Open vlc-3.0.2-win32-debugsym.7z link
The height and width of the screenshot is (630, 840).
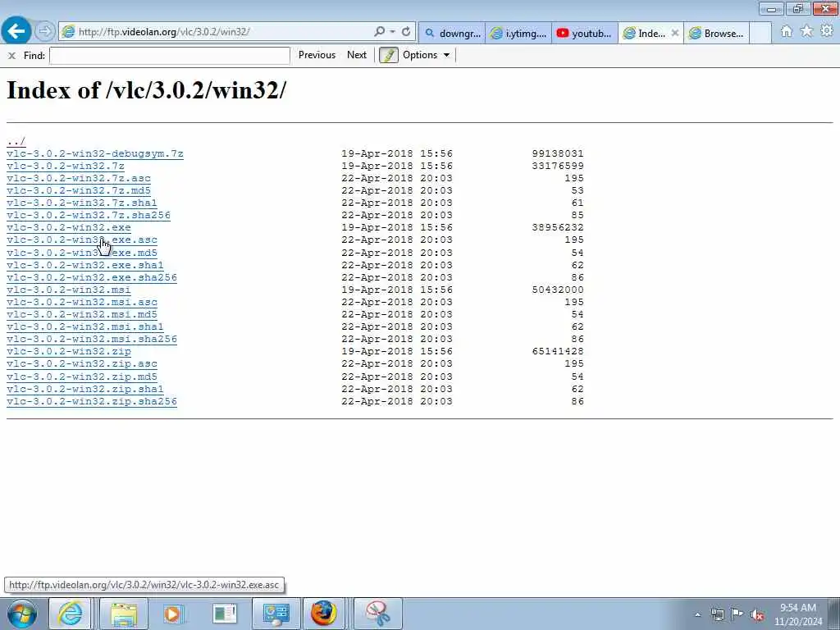(95, 153)
